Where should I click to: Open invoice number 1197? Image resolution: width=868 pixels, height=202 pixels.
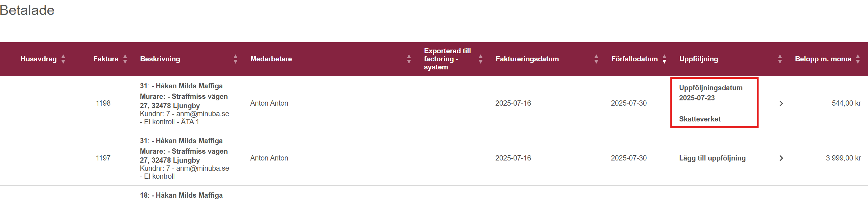click(x=103, y=158)
